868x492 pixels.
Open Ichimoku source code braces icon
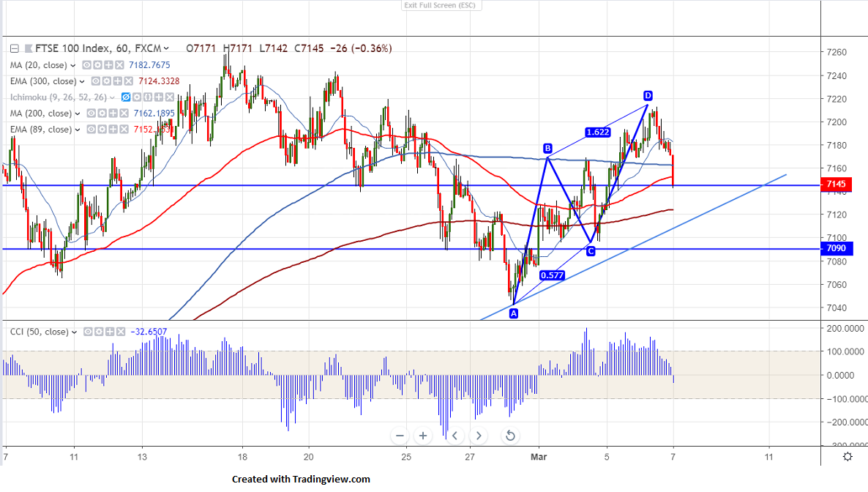click(148, 97)
